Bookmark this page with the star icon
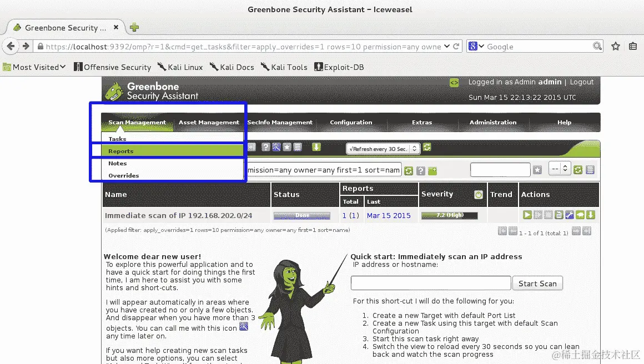The width and height of the screenshot is (644, 364). tap(615, 47)
